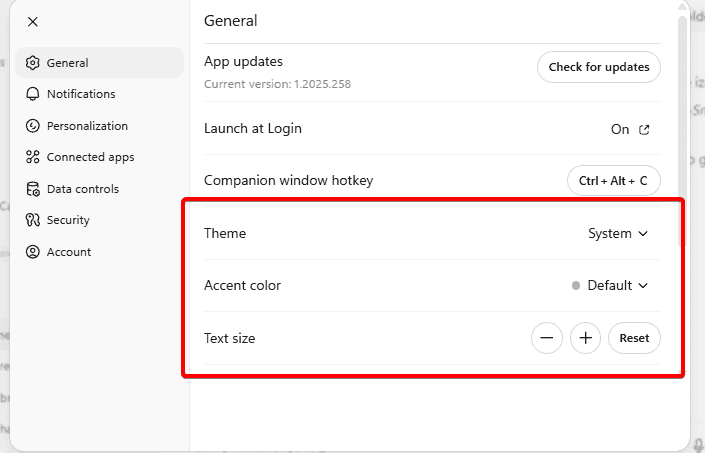Close the settings dialog with X

pyautogui.click(x=33, y=21)
